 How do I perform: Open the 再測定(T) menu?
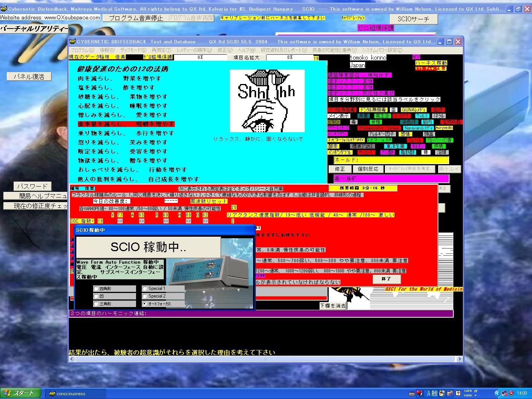(161, 50)
